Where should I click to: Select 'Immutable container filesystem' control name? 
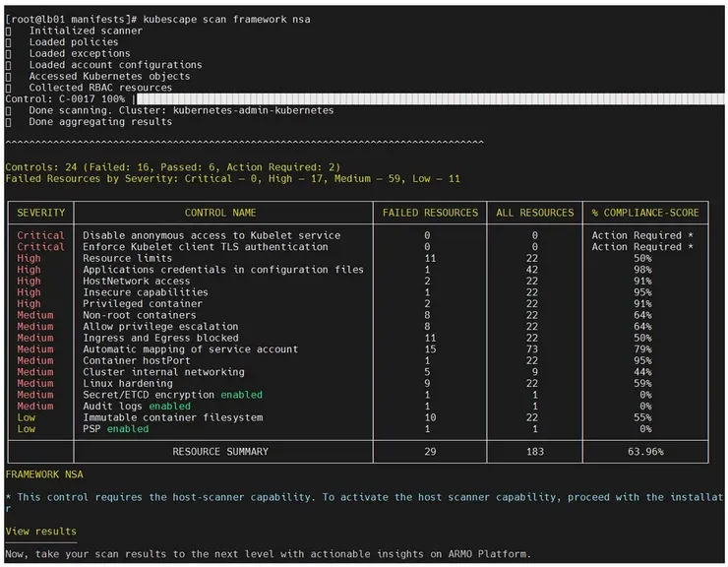click(173, 417)
